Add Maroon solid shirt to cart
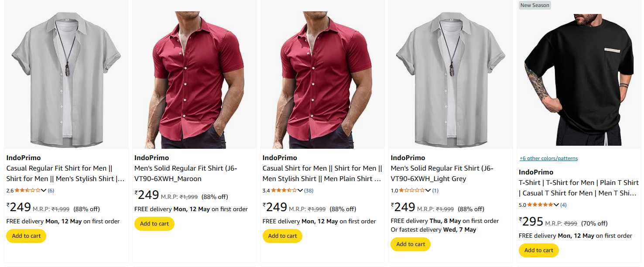The height and width of the screenshot is (267, 644). tap(154, 224)
